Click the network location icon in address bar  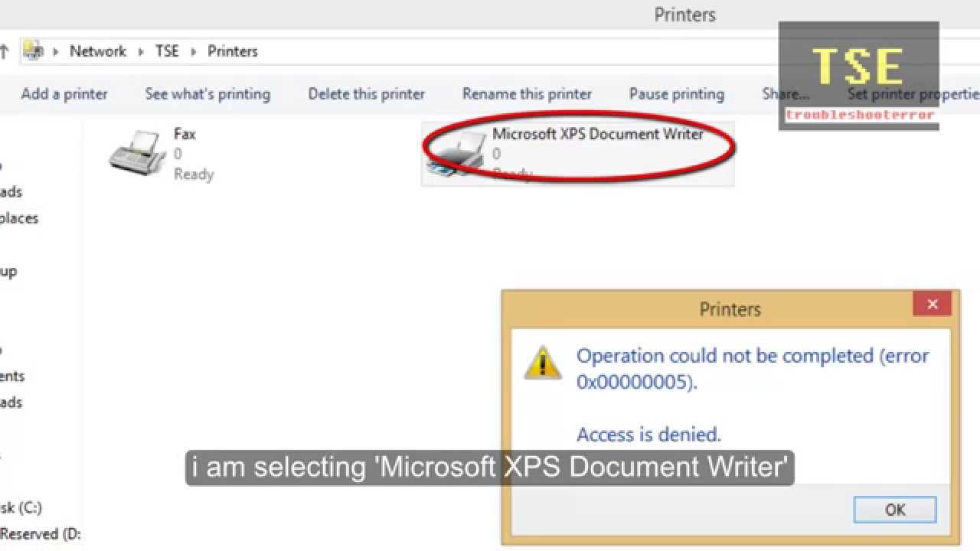33,51
